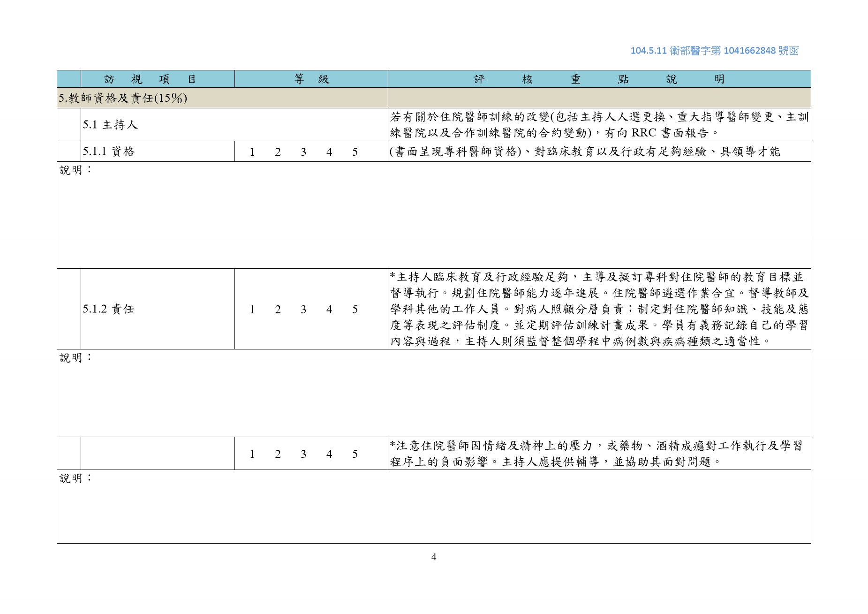Click the 評核重點說明 column header
Screen dimensions: 868x614
tap(599, 79)
